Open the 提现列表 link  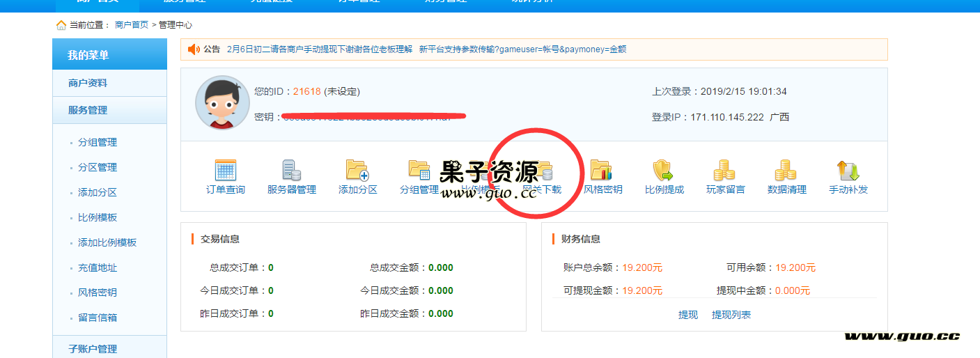point(731,315)
